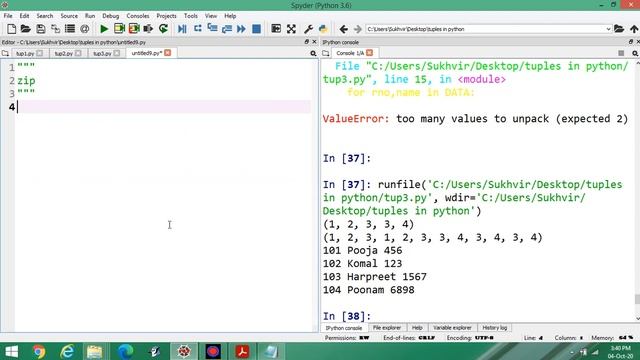Image resolution: width=640 pixels, height=360 pixels.
Task: Open File Explorer from the taskbar
Action: 94,351
